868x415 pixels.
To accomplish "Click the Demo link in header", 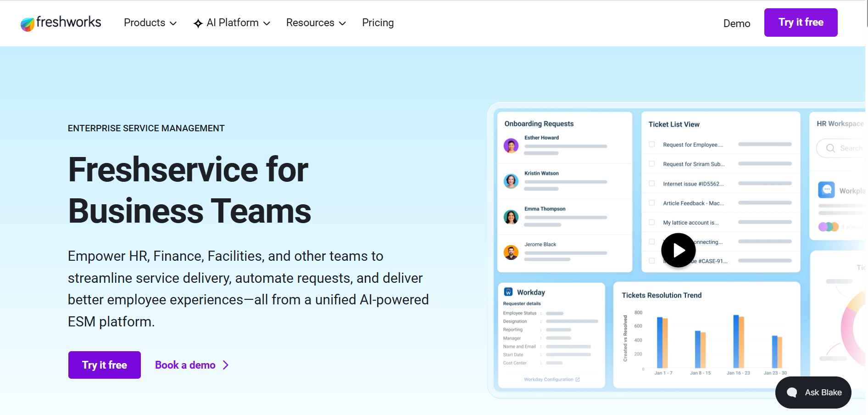I will pyautogui.click(x=737, y=23).
